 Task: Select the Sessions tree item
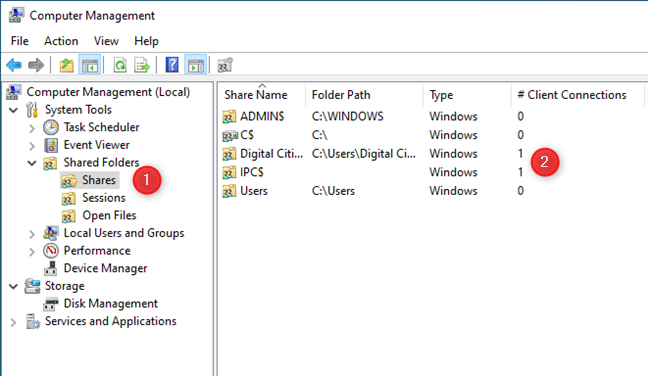pyautogui.click(x=104, y=198)
